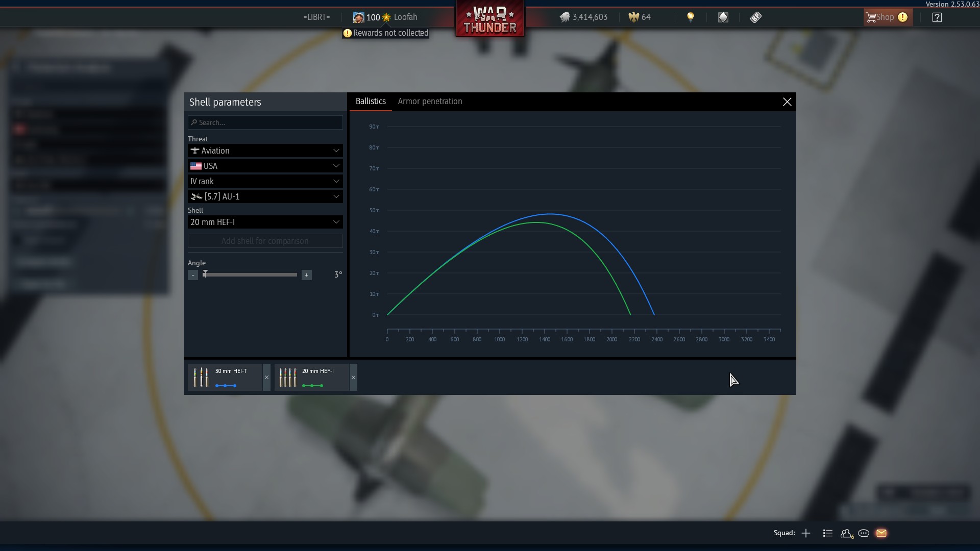Click the Silver Lions currency icon
The width and height of the screenshot is (980, 551).
(565, 17)
